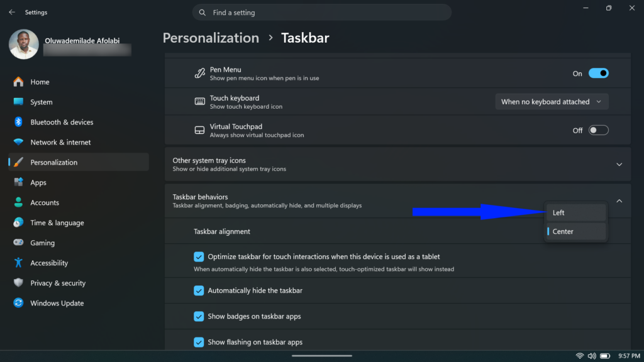Viewport: 644px width, 362px height.
Task: Open the user profile picture
Action: 24,44
